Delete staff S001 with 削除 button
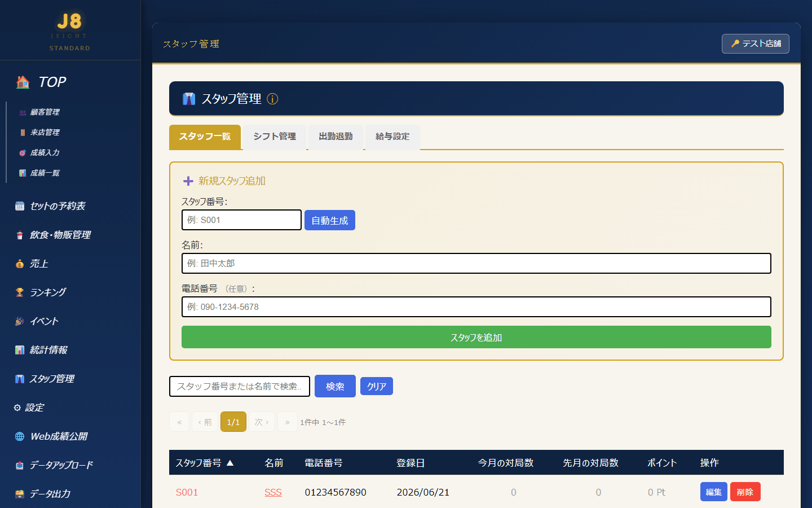The width and height of the screenshot is (812, 508). (x=745, y=492)
